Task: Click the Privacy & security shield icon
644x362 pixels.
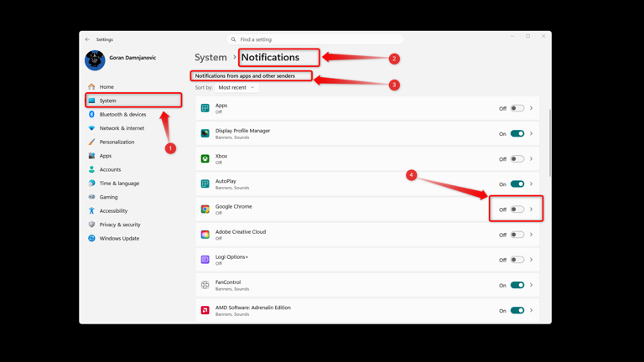Action: point(91,225)
